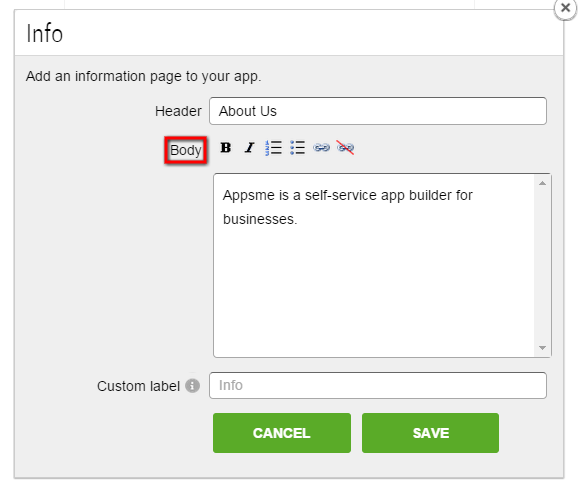Viewport: 579px width, 491px height.
Task: Click the SAVE button
Action: pos(431,433)
